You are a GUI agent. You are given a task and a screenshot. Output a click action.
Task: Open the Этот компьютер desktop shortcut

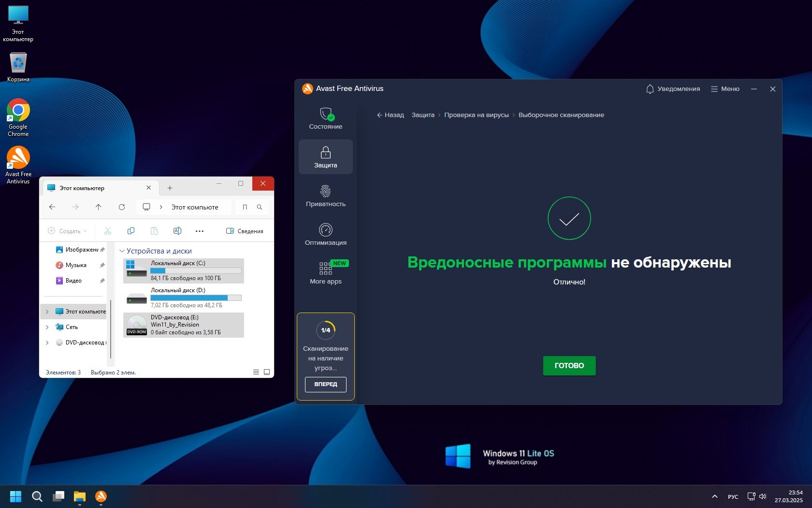[x=18, y=24]
